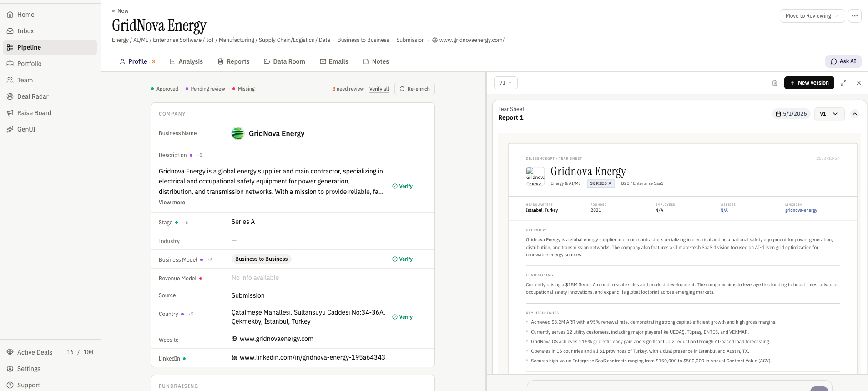
Task: Click the Submission source value
Action: coord(248,295)
